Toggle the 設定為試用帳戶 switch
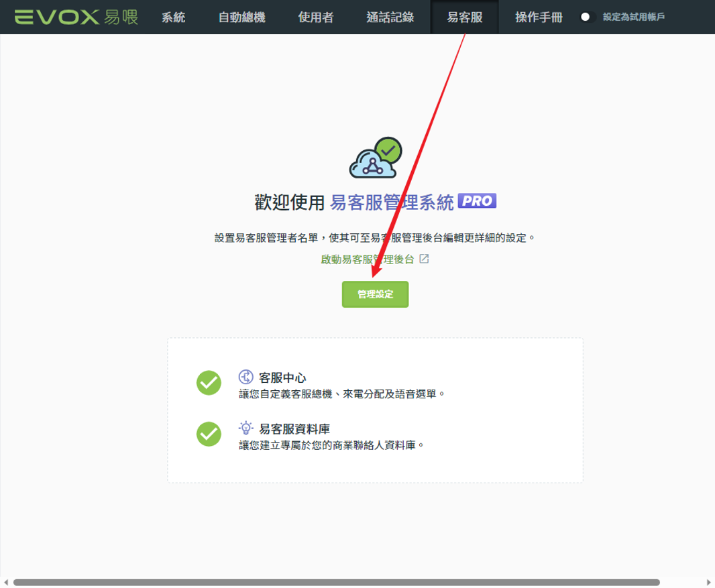Image resolution: width=715 pixels, height=588 pixels. pyautogui.click(x=586, y=17)
